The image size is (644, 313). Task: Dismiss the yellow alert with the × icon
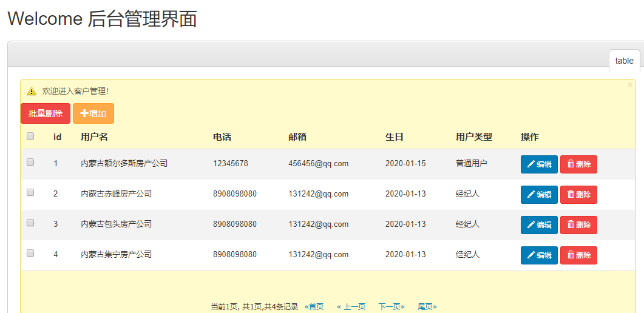tap(630, 84)
